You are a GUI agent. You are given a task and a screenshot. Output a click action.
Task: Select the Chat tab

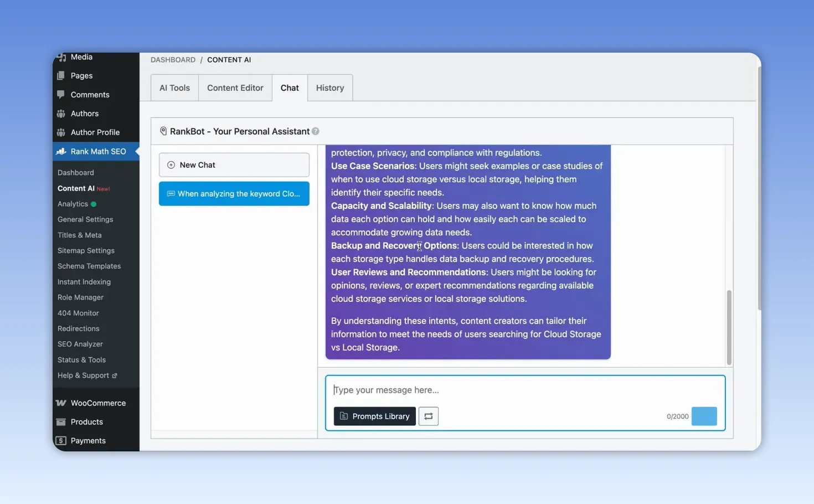tap(290, 88)
